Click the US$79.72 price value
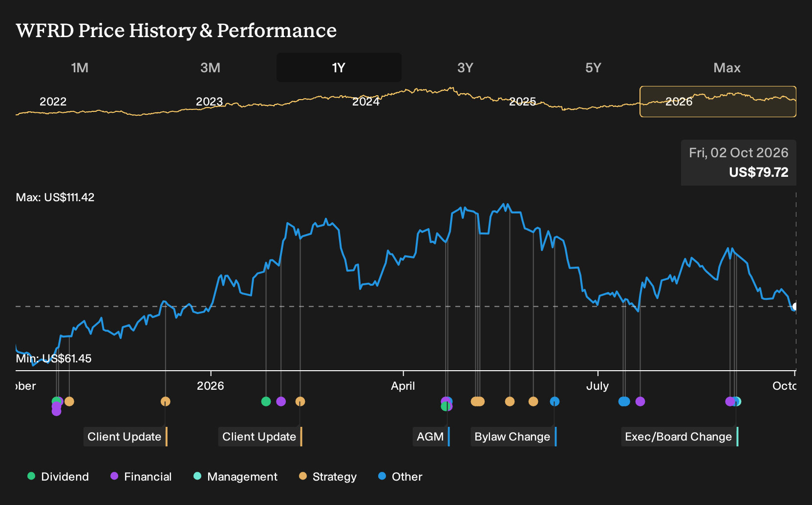The height and width of the screenshot is (505, 812). [x=758, y=172]
